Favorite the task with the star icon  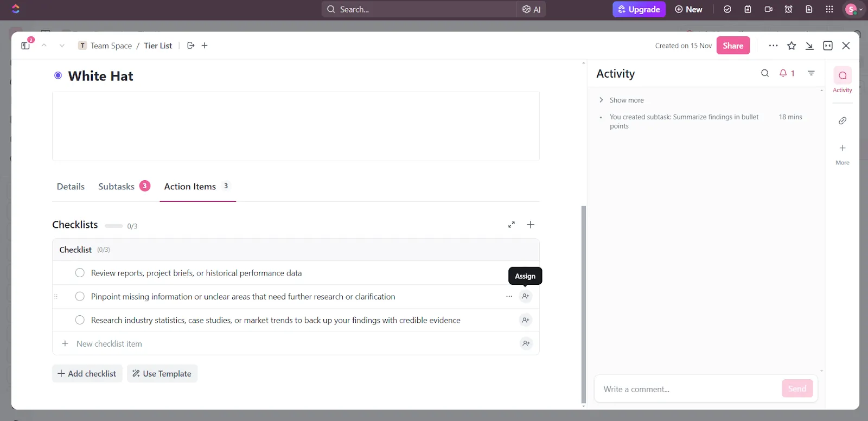click(x=792, y=46)
